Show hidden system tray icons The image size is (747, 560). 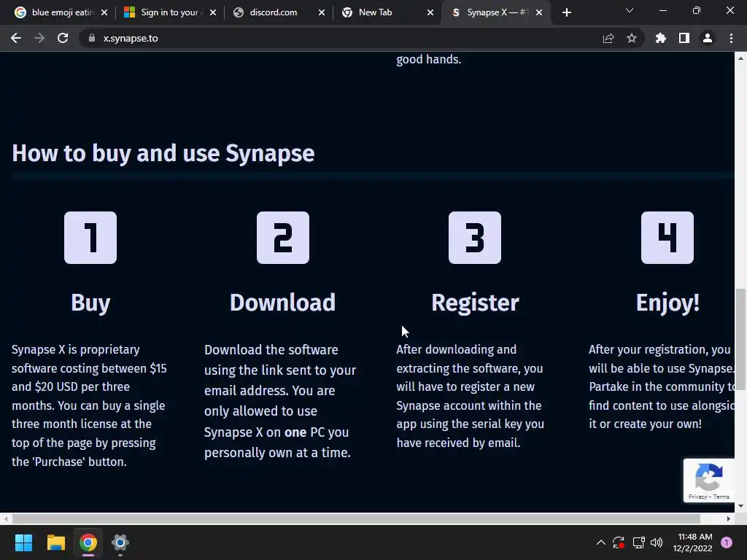coord(601,542)
